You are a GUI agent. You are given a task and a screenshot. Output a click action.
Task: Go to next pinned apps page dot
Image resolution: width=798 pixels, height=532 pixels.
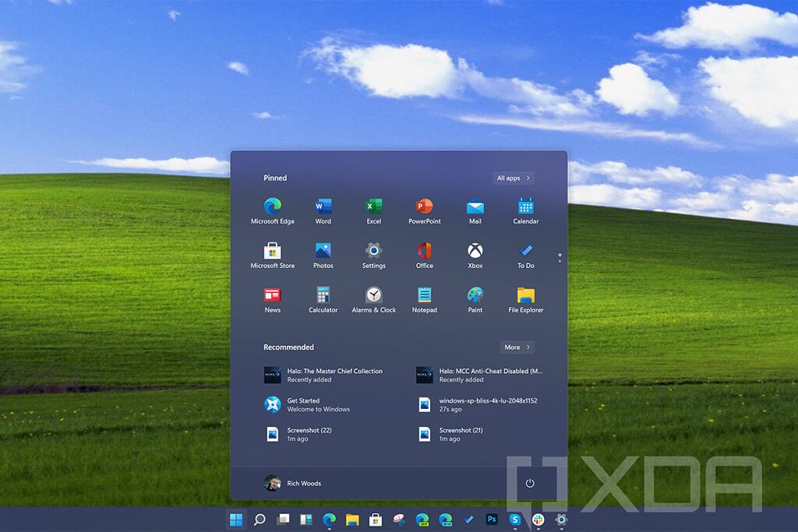point(560,261)
